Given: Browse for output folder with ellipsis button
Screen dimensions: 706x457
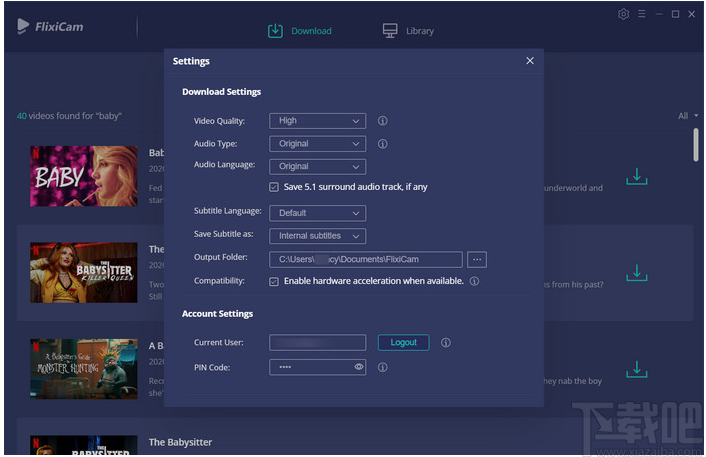Looking at the screenshot, I should tap(477, 259).
